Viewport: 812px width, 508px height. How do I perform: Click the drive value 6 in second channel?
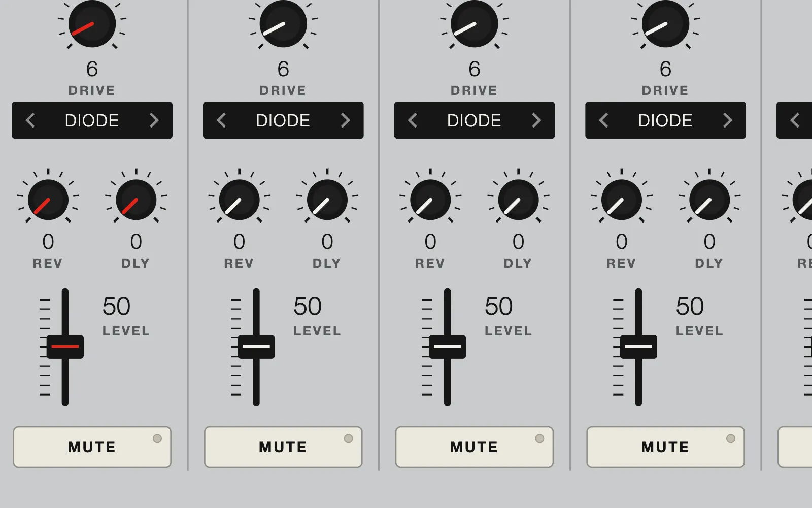tap(283, 69)
